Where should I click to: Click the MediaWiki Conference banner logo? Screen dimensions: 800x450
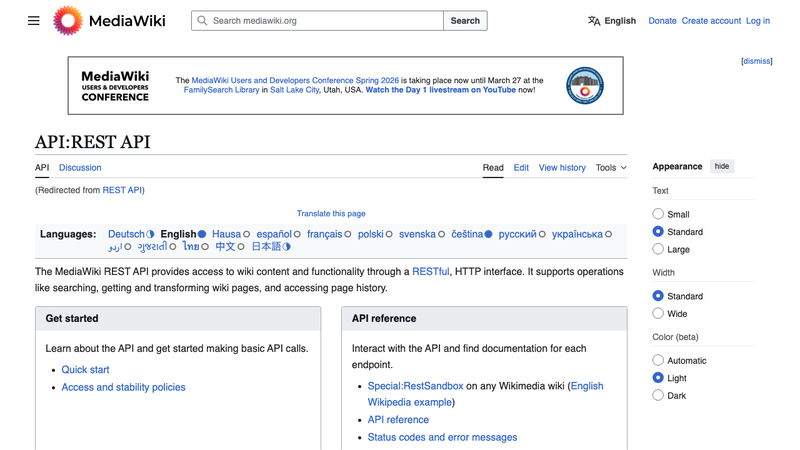(x=115, y=86)
